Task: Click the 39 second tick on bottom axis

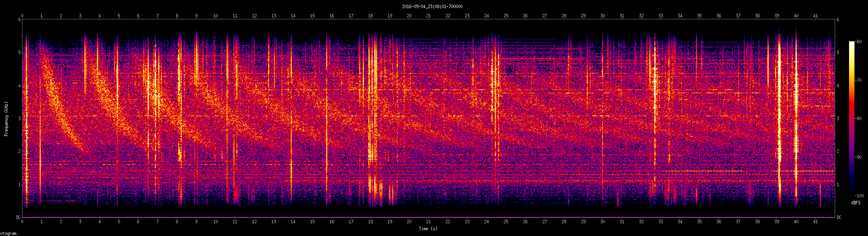Action: (x=777, y=222)
